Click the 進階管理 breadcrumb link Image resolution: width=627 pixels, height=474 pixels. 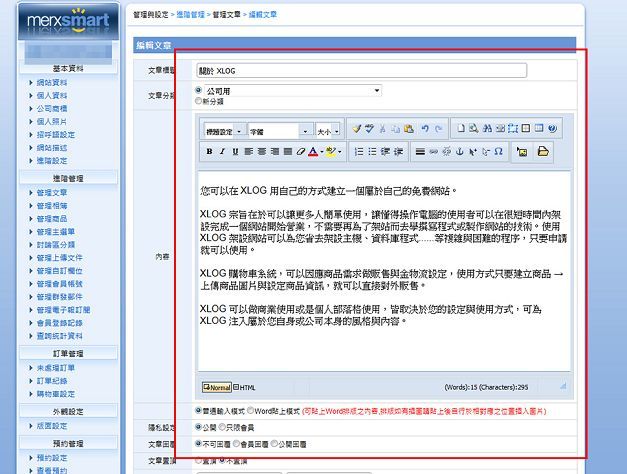click(190, 14)
